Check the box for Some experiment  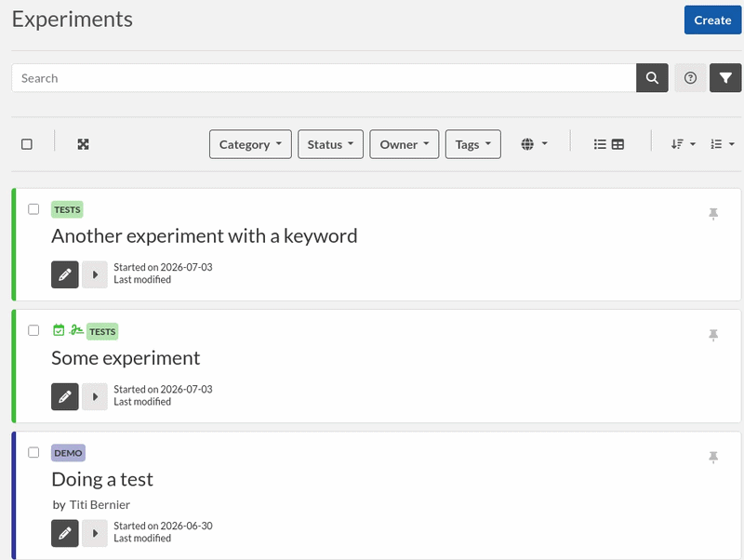pos(33,330)
